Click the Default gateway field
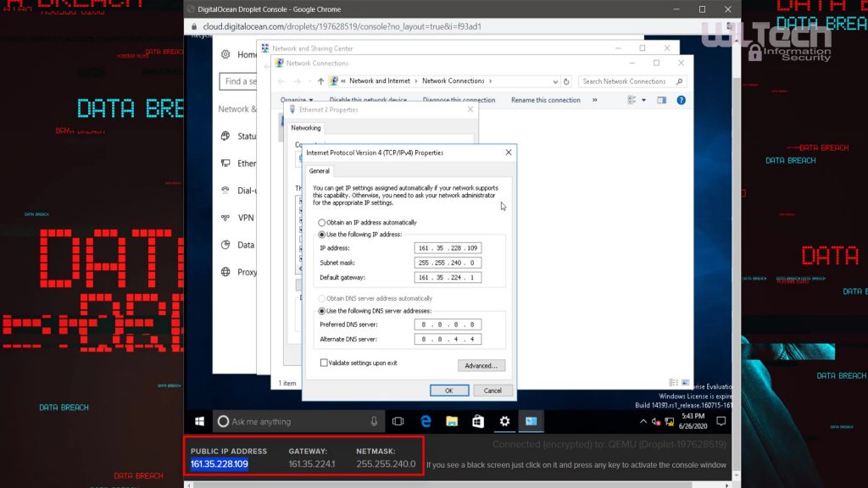This screenshot has width=868, height=488. pos(448,277)
